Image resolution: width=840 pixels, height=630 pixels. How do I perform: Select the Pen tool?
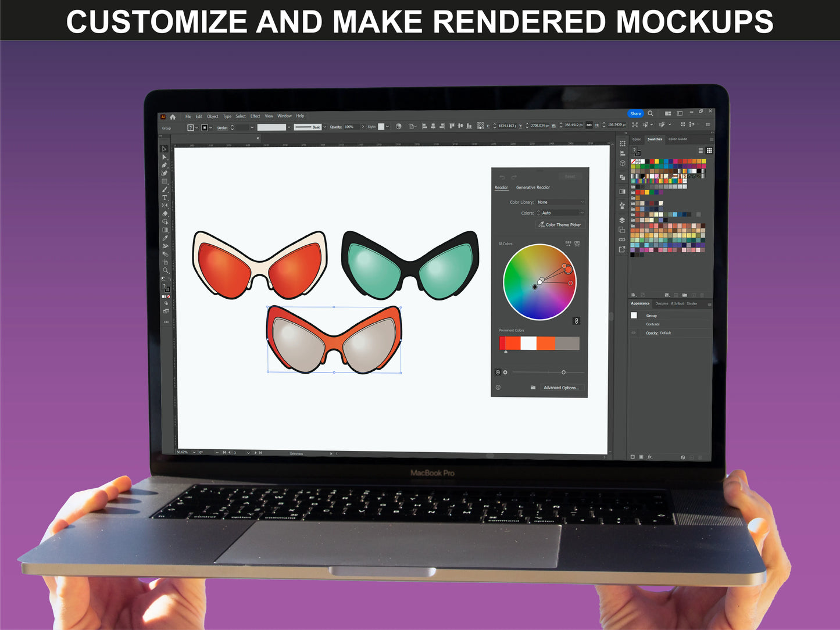165,165
